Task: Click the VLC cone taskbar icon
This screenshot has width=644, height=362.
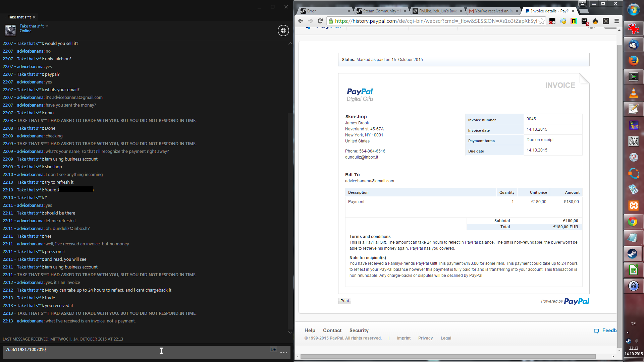Action: (633, 93)
